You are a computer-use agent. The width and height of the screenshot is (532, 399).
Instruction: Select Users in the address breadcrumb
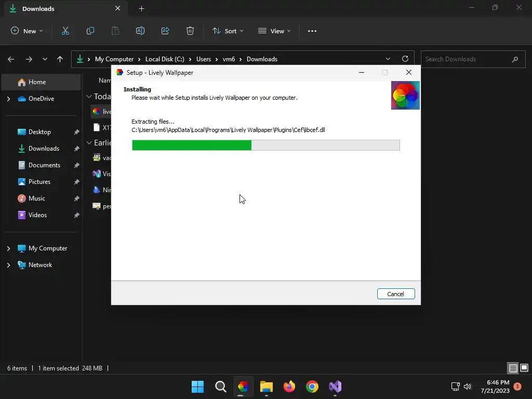[x=204, y=59]
